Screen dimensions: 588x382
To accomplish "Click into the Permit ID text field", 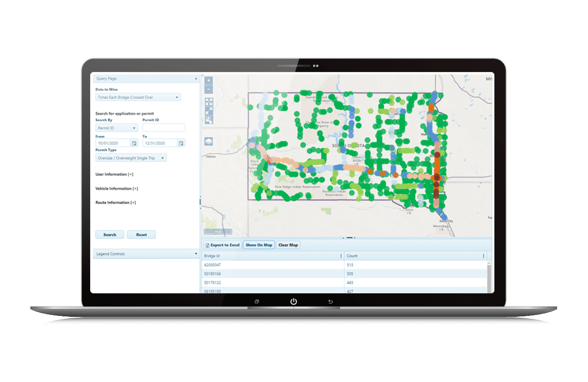I will coord(164,128).
